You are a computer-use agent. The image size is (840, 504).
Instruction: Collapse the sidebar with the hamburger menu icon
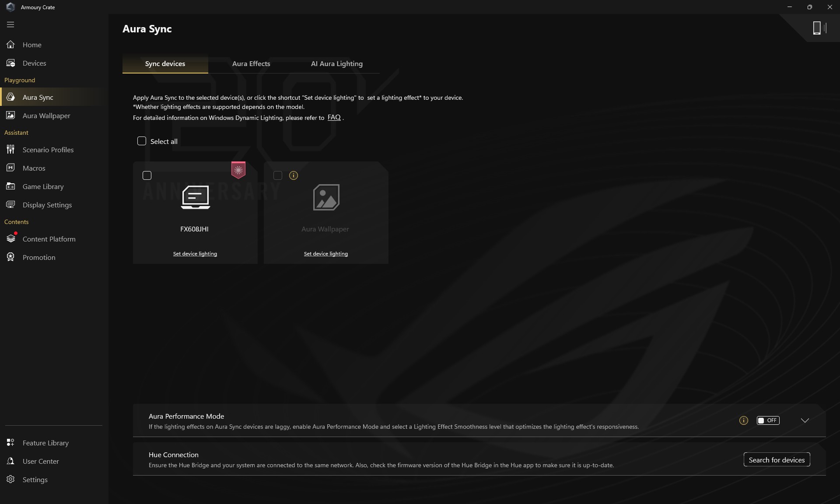click(10, 24)
